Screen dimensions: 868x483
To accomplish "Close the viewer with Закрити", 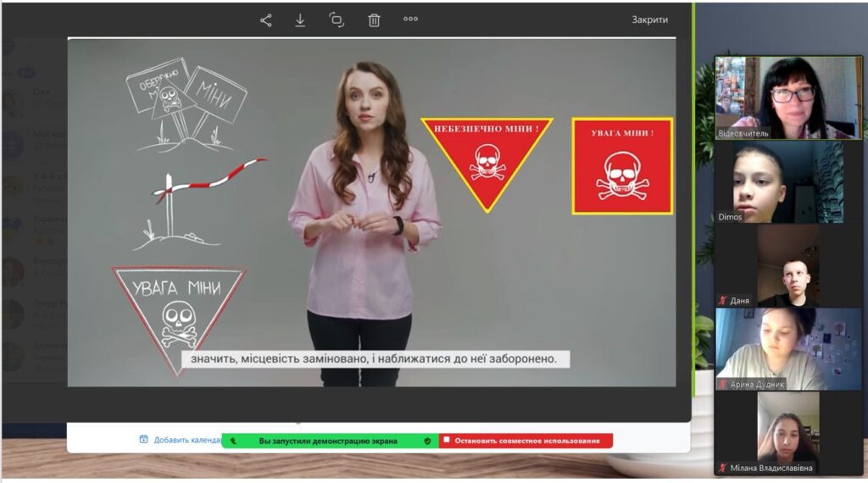I will click(x=649, y=19).
